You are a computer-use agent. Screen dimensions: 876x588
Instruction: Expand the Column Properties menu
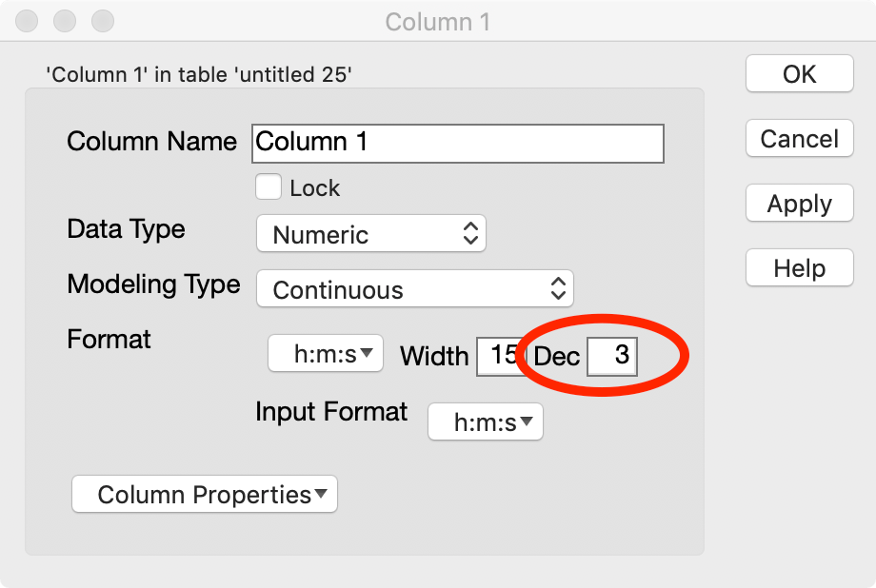(x=205, y=495)
